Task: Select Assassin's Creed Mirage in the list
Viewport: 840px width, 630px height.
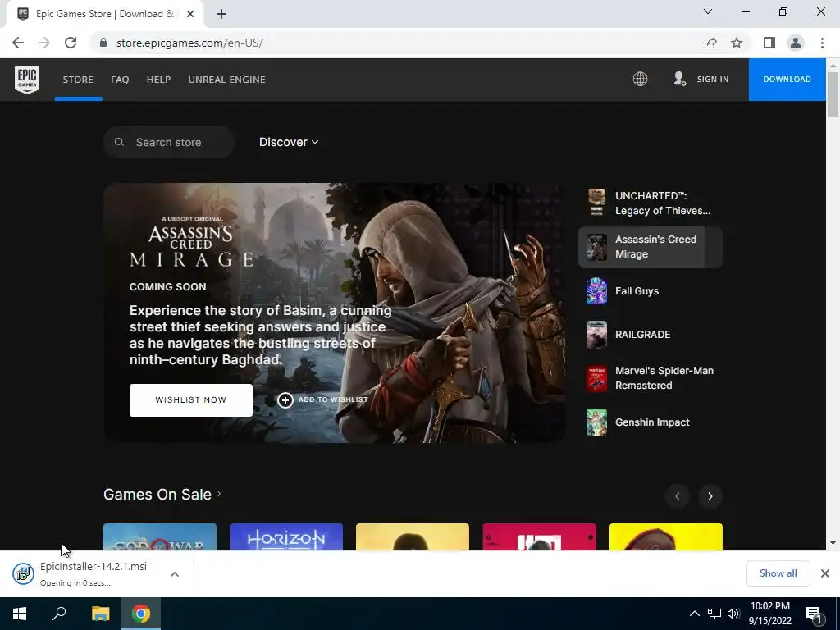Action: point(651,247)
